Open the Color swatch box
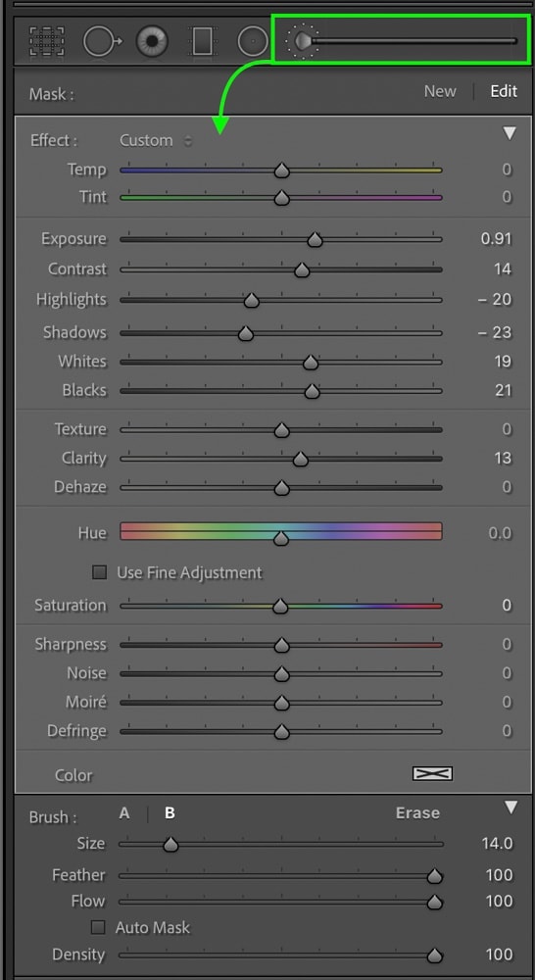This screenshot has width=535, height=980. (x=432, y=774)
